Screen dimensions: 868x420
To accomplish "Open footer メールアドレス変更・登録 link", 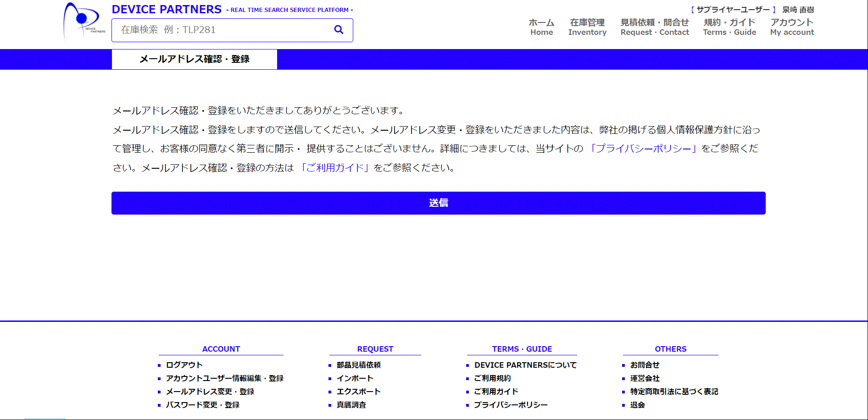I will [x=210, y=392].
